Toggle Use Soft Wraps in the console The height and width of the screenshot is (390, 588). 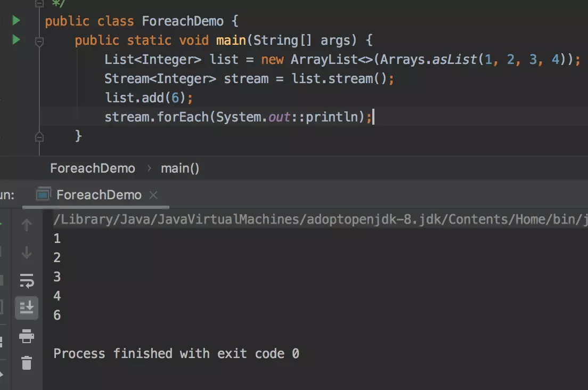(26, 281)
